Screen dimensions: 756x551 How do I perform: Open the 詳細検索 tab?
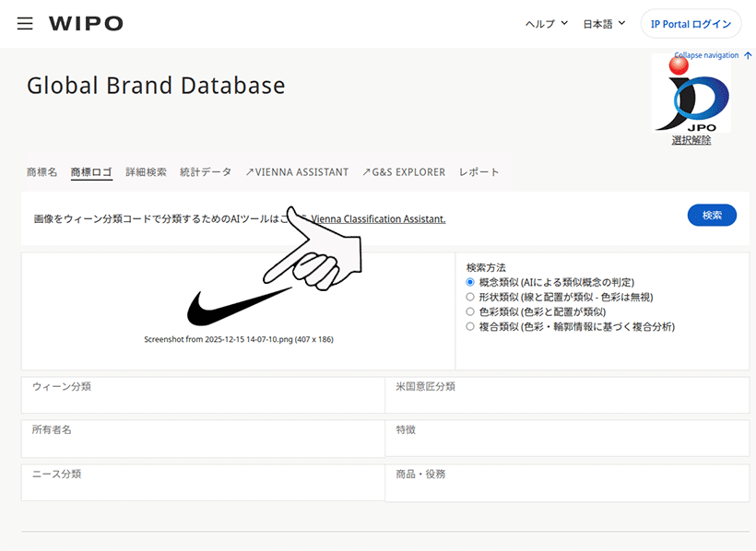(146, 172)
